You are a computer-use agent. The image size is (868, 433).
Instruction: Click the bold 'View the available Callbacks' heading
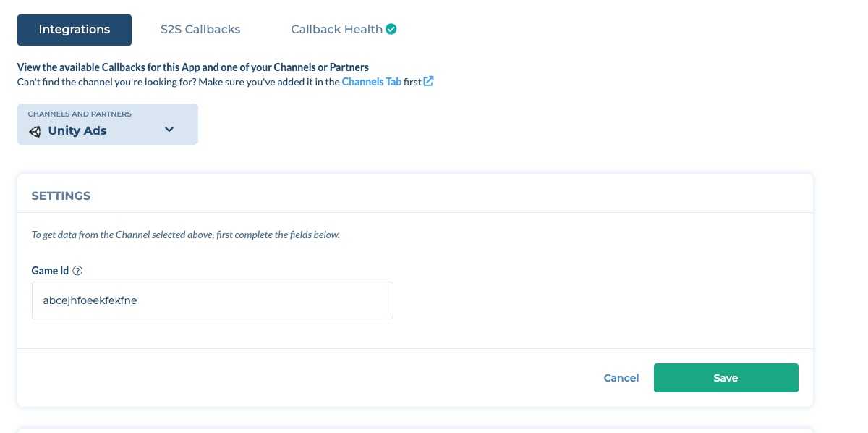click(x=193, y=67)
